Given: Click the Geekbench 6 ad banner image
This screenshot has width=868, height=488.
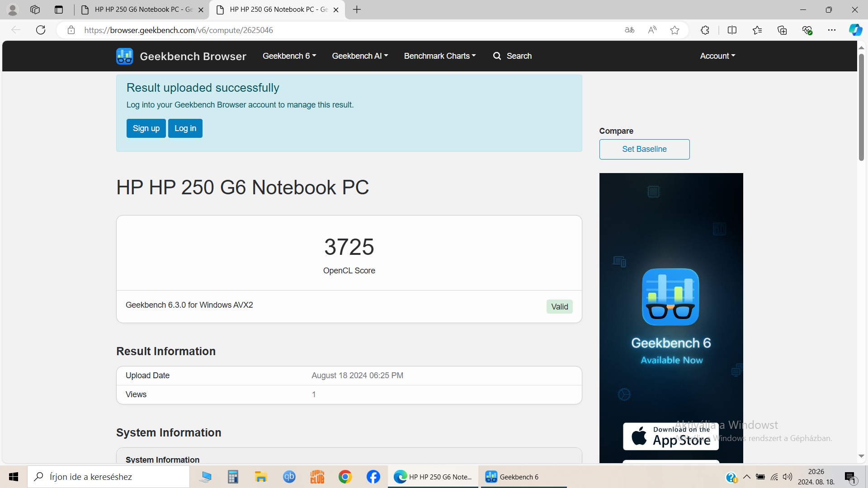Looking at the screenshot, I should click(671, 318).
